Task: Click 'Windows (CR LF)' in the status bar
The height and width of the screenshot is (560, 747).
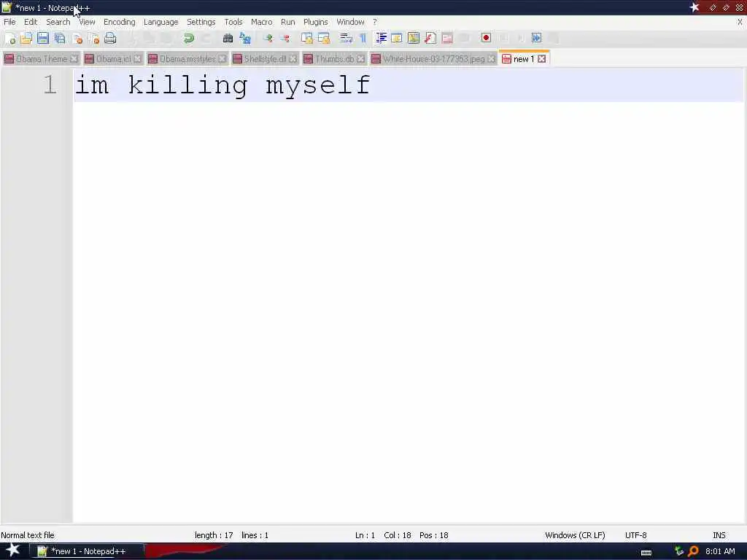Action: (x=575, y=535)
